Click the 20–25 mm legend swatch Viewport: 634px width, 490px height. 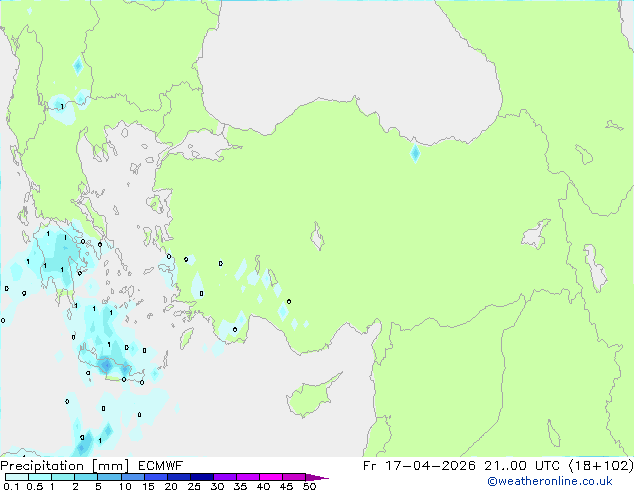pos(178,477)
